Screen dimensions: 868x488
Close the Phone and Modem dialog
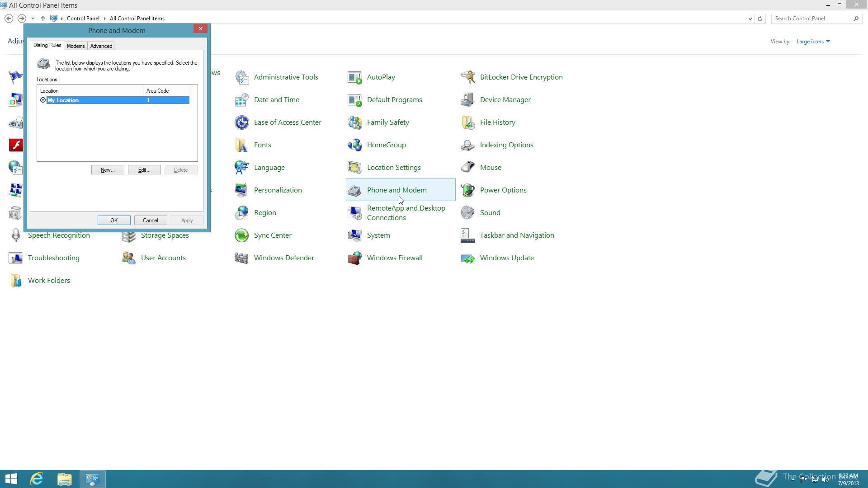coord(201,29)
